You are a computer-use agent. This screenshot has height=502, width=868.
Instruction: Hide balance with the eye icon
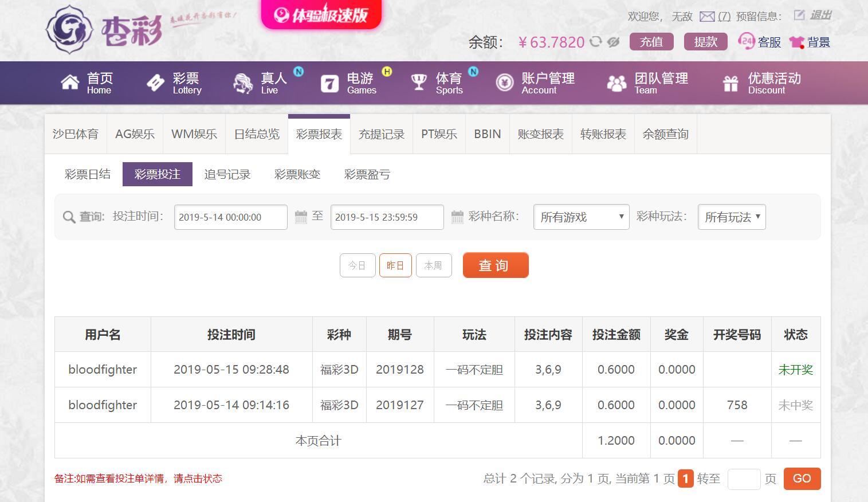(614, 42)
